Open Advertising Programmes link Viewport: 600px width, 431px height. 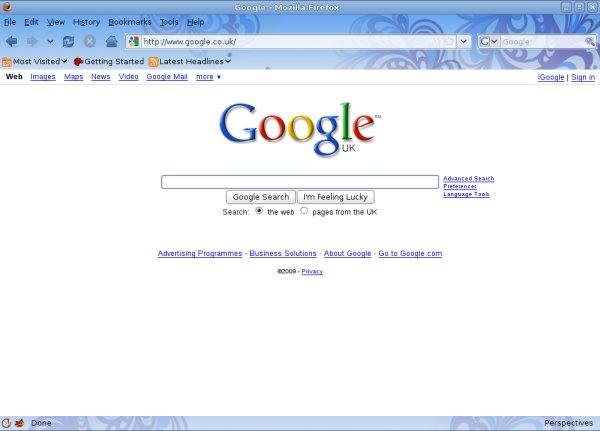click(x=200, y=253)
